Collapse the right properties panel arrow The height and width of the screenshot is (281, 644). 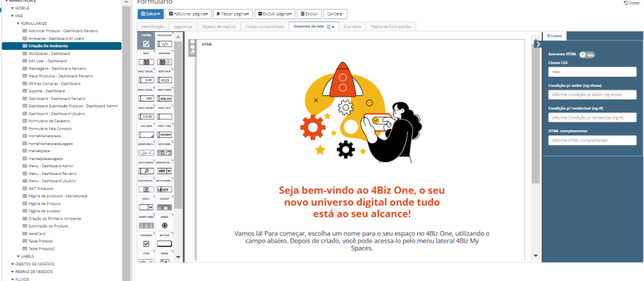tap(538, 44)
